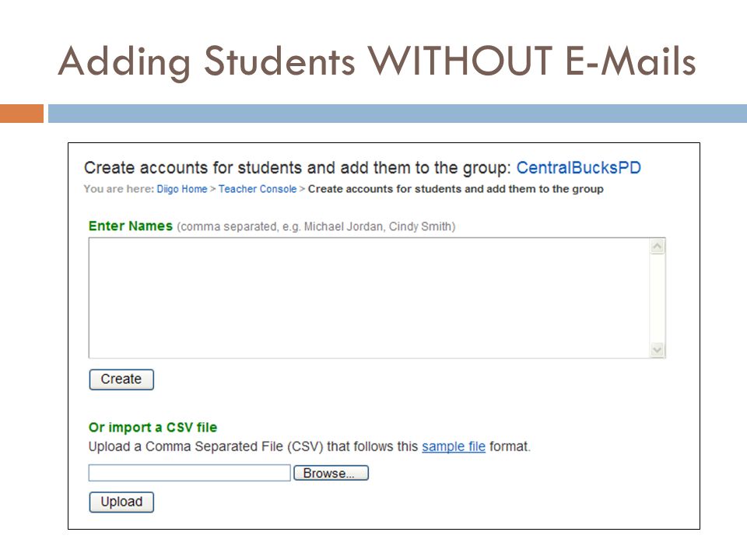747x560 pixels.
Task: Click the Upload a Comma Separated File description
Action: pos(310,446)
